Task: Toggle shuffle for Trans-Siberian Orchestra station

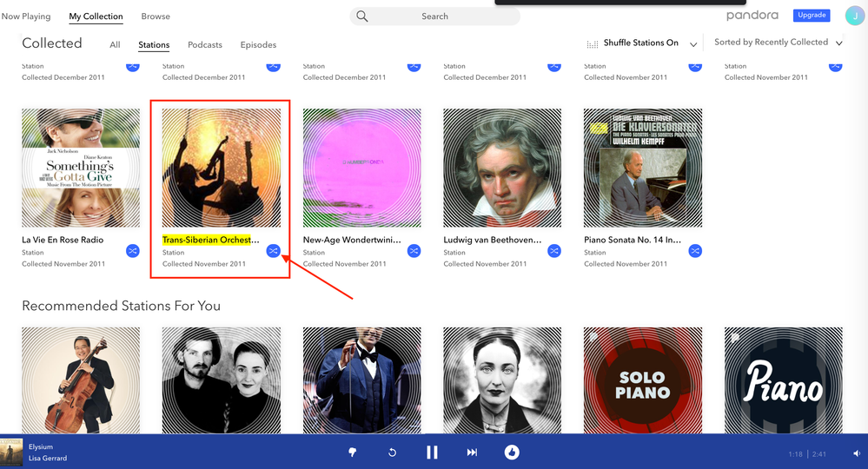Action: (x=273, y=251)
